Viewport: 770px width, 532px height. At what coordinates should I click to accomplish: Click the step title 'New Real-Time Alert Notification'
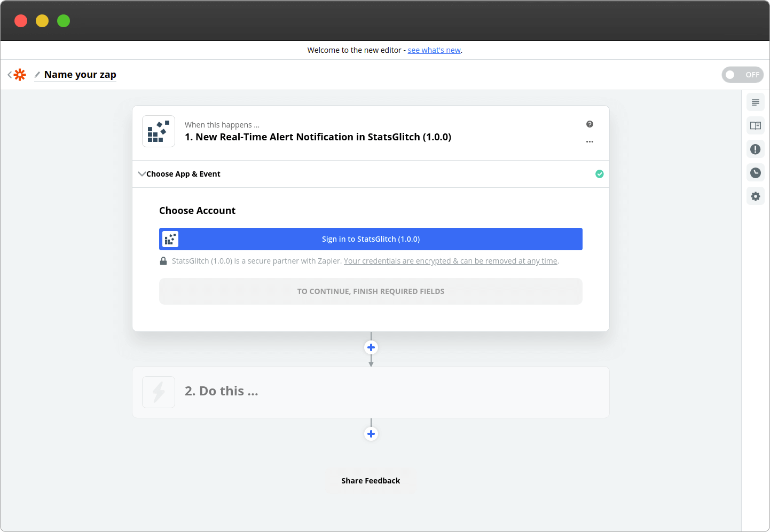point(318,137)
